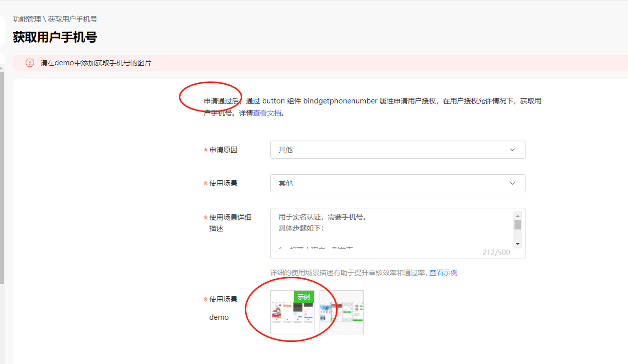Click the textarea's scrollbar thumb
This screenshot has width=628, height=364.
pos(517,224)
